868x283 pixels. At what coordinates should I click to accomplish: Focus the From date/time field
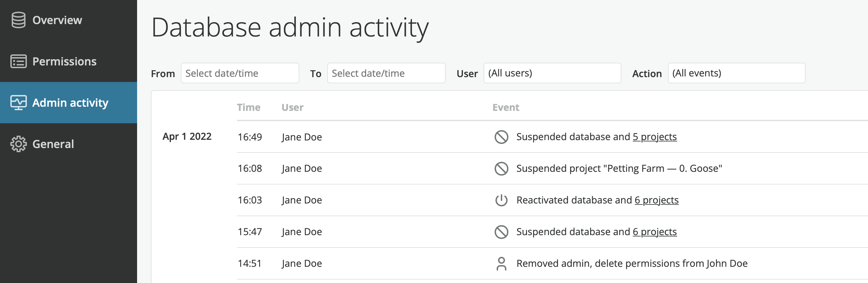click(240, 73)
